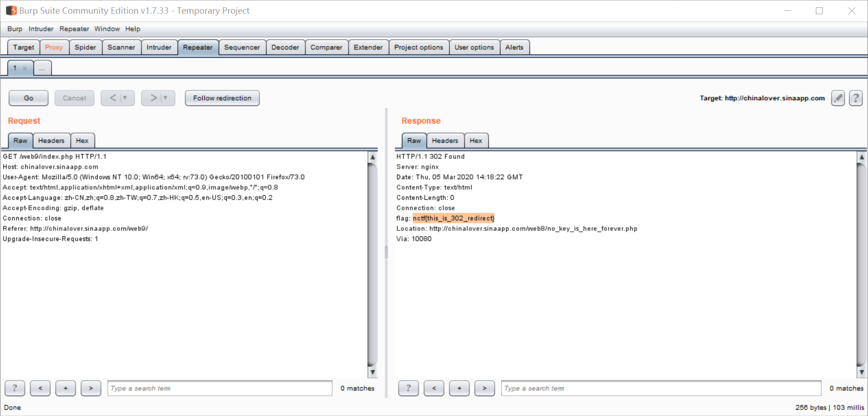Click the highlighted nctf flag value

pos(454,218)
